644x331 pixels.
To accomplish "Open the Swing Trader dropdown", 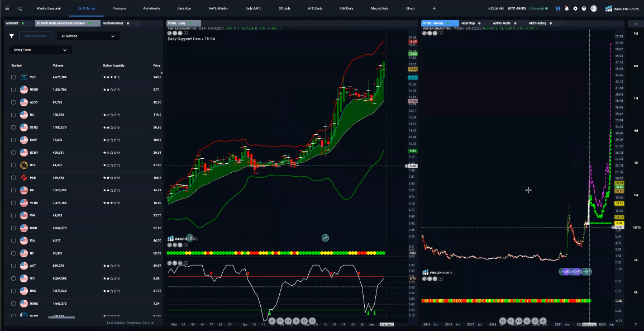I will click(x=40, y=50).
